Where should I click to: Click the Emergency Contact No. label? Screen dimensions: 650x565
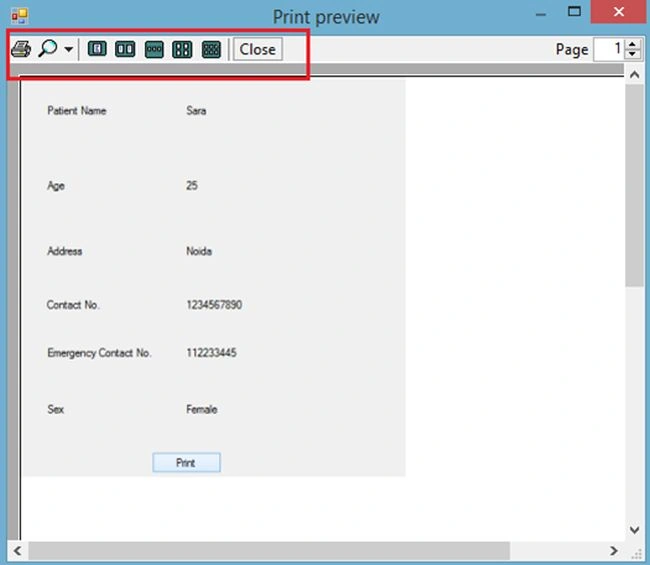coord(99,353)
